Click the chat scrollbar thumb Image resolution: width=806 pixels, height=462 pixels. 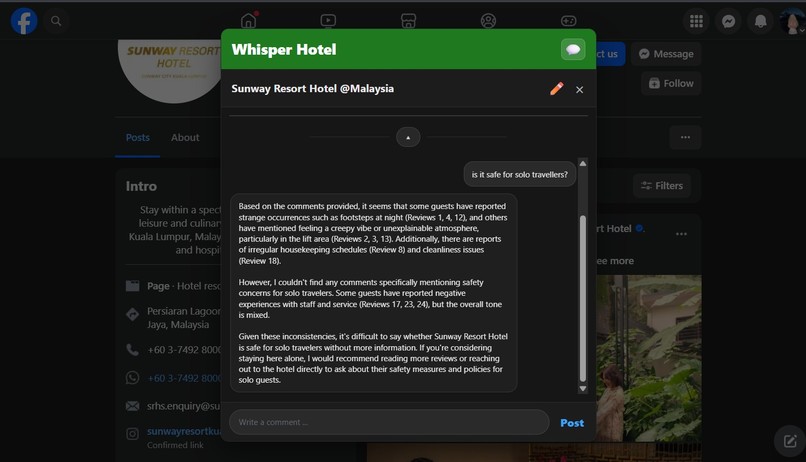click(x=582, y=298)
